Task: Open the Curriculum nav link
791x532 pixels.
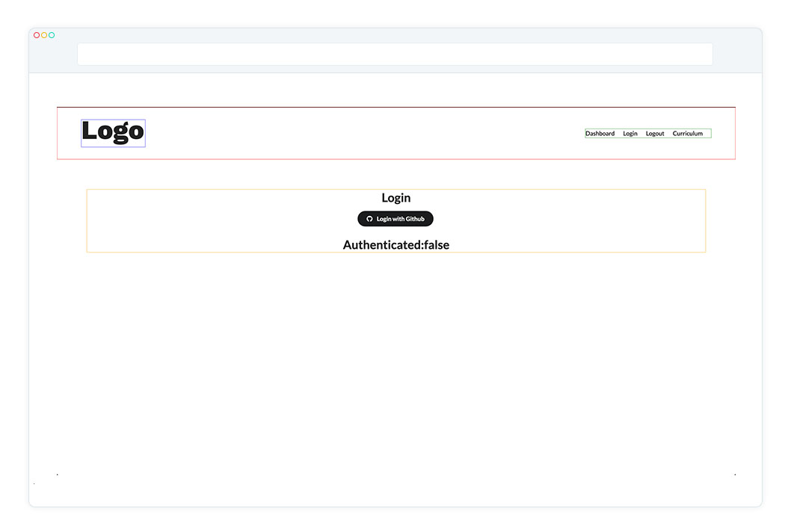Action: pyautogui.click(x=688, y=134)
